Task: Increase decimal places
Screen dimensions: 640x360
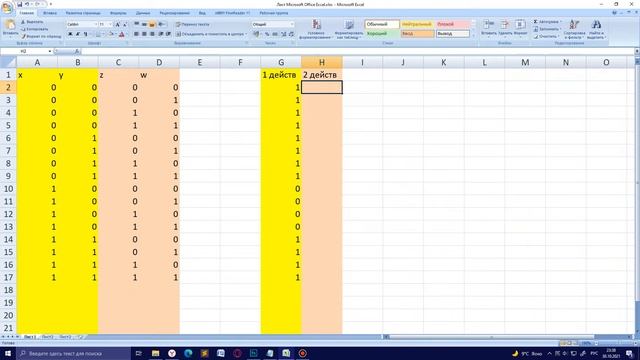Action: click(284, 34)
